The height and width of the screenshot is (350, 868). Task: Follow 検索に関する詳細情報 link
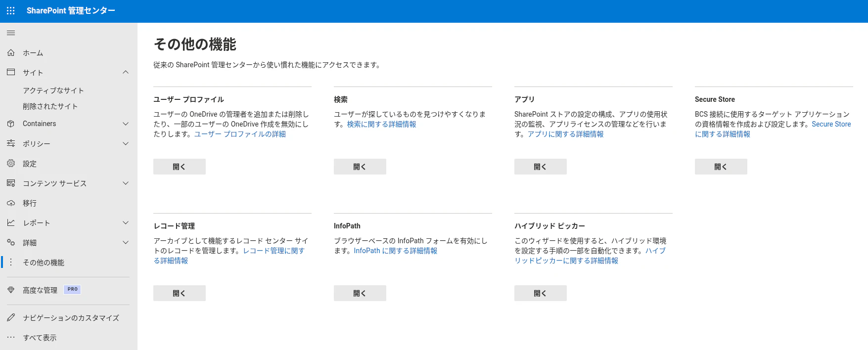[381, 124]
